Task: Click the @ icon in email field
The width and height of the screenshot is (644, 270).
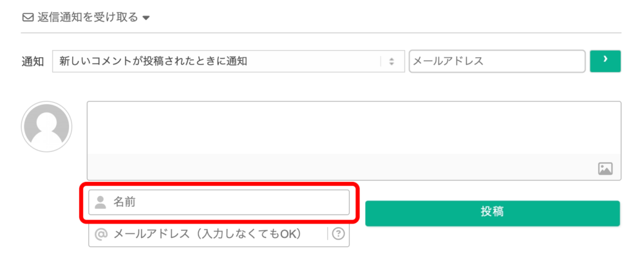Action: coord(101,234)
